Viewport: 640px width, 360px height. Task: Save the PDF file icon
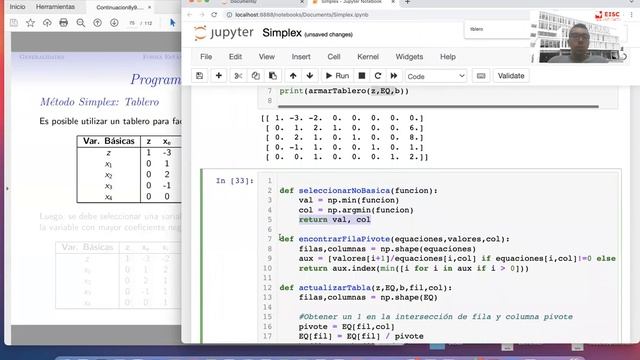click(14, 23)
